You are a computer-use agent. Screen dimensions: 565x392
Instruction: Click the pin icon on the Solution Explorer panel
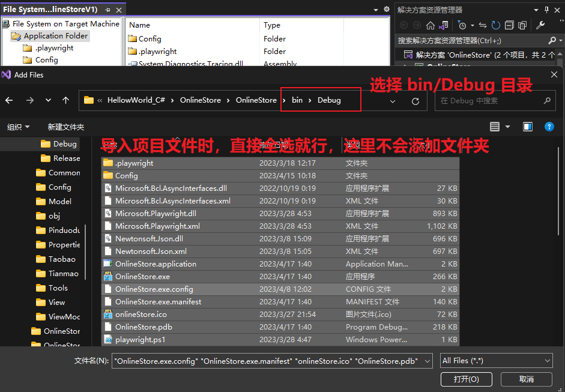(547, 10)
